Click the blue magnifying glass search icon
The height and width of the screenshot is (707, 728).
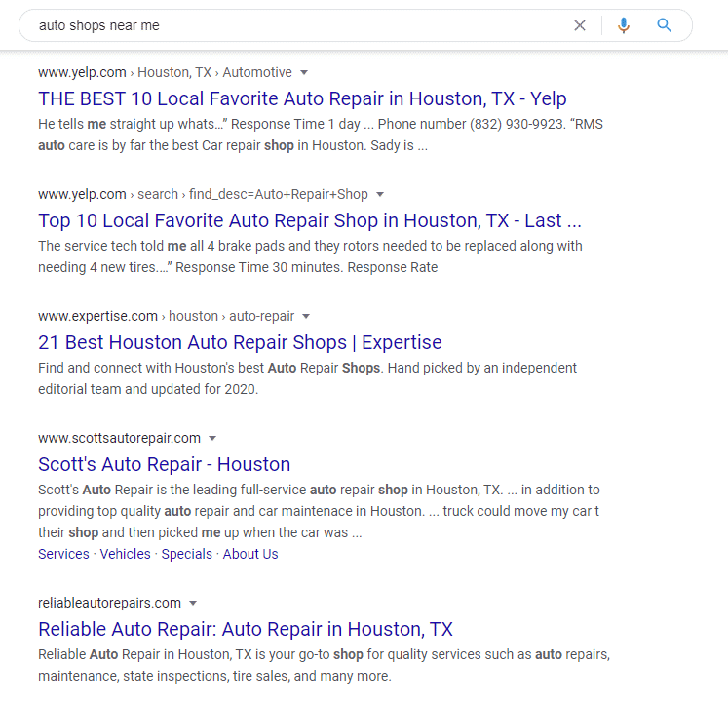click(x=664, y=25)
